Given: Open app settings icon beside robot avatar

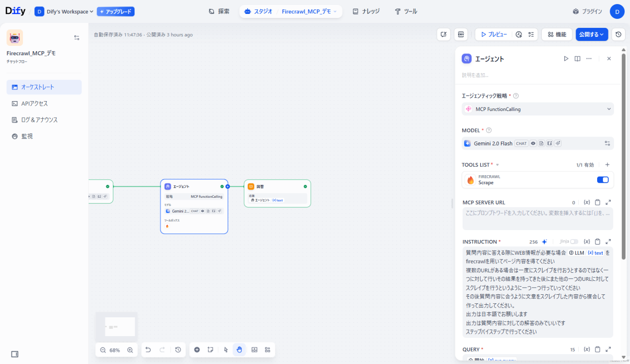Looking at the screenshot, I should tap(76, 38).
